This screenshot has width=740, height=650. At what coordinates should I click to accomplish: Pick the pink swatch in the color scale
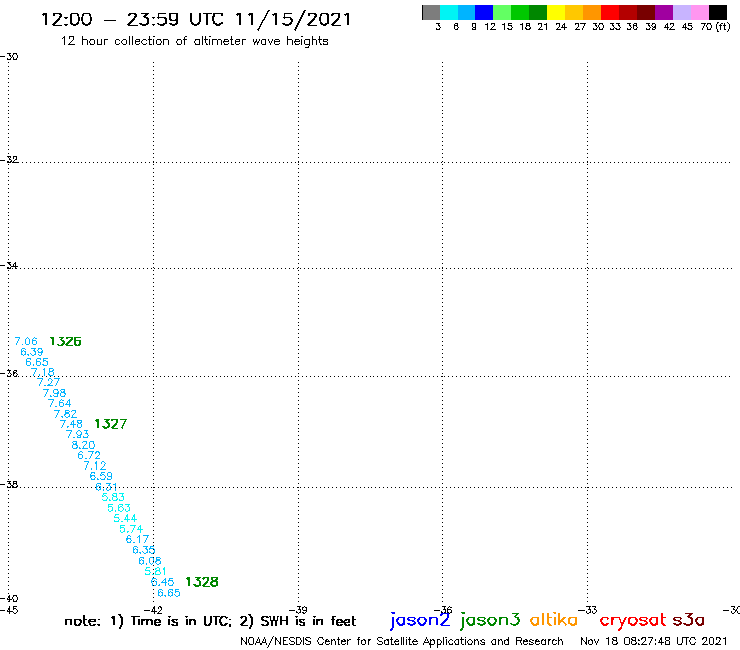(x=700, y=12)
